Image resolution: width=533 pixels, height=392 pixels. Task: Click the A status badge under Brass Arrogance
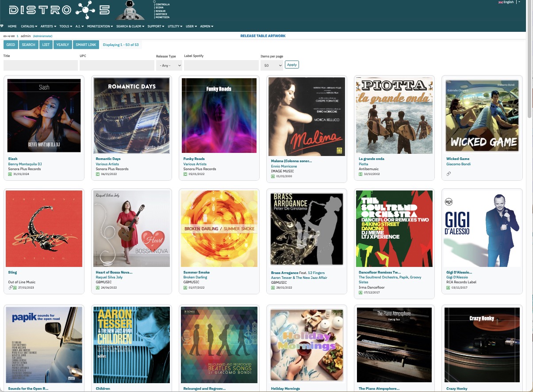(273, 288)
